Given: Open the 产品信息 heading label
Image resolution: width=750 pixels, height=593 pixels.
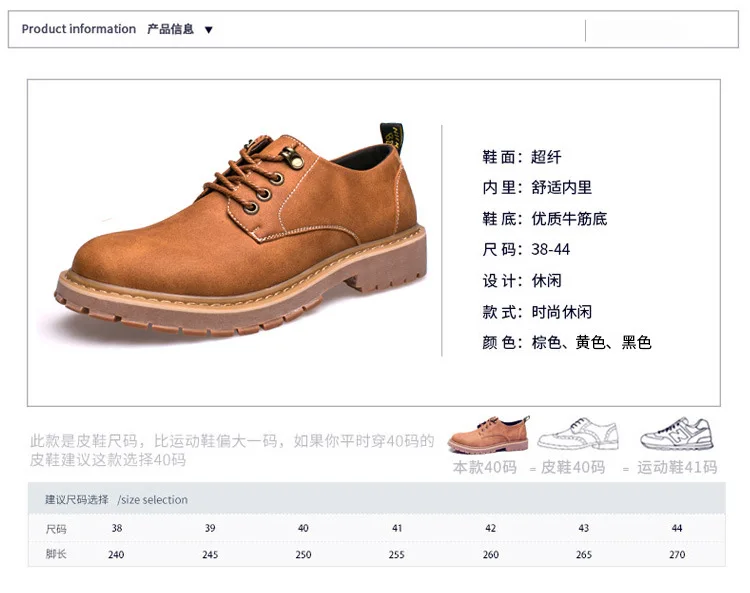Looking at the screenshot, I should 170,29.
